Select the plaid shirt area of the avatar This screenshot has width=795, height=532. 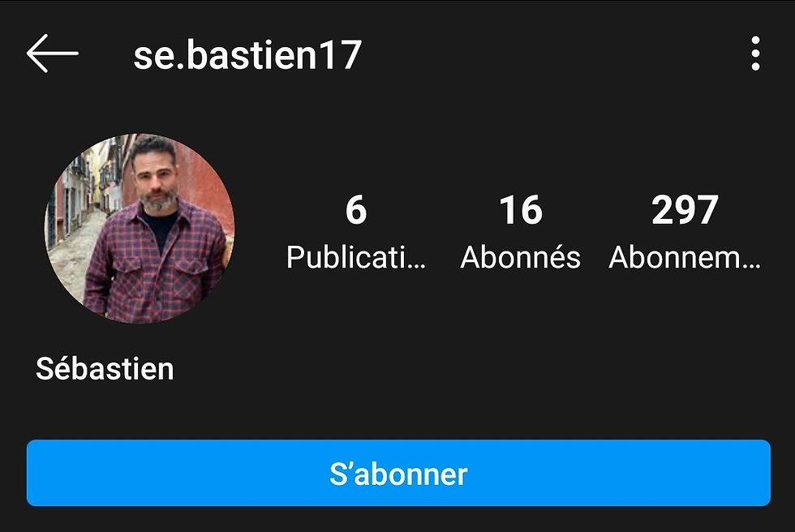pyautogui.click(x=153, y=268)
